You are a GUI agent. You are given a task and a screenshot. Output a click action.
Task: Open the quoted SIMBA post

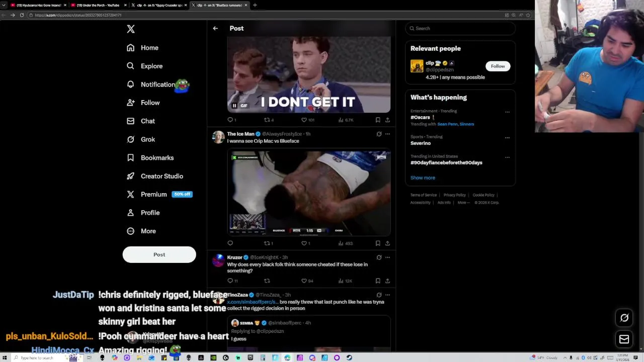tap(309, 333)
